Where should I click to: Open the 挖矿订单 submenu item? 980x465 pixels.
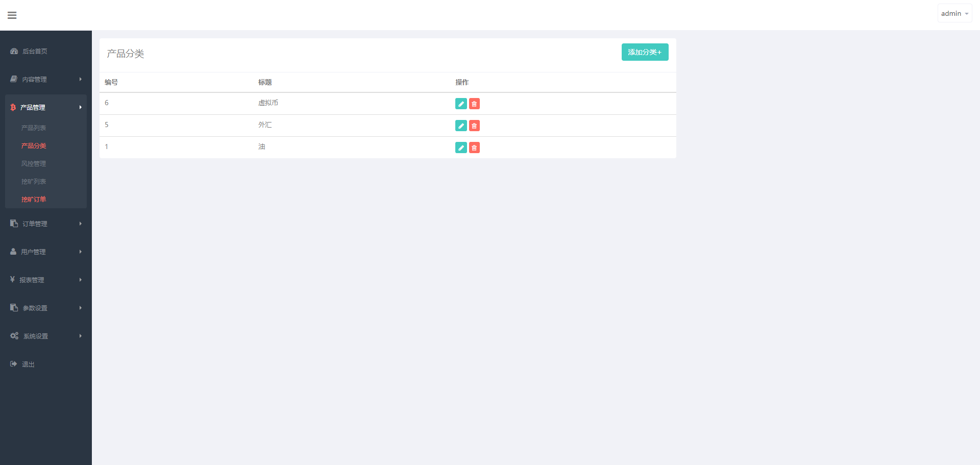(x=34, y=199)
